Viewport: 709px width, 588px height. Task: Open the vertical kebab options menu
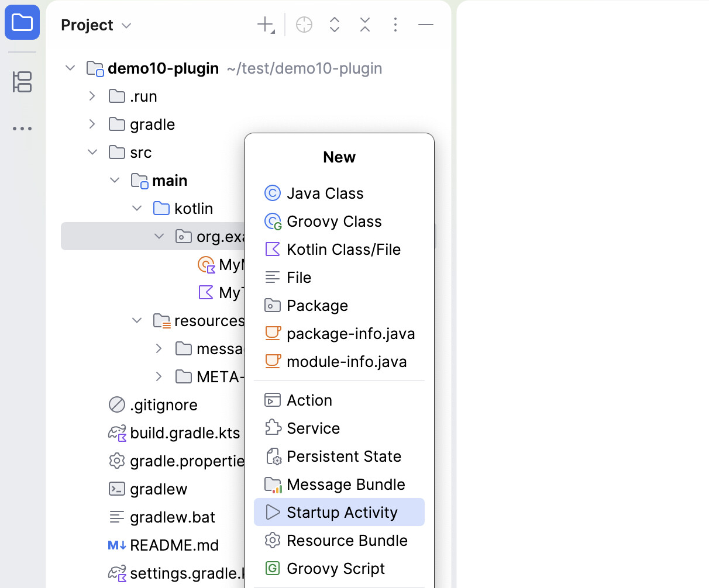(x=395, y=25)
